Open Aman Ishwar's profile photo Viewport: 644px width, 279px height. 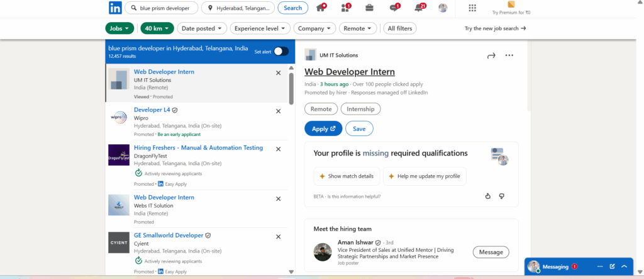pos(323,252)
